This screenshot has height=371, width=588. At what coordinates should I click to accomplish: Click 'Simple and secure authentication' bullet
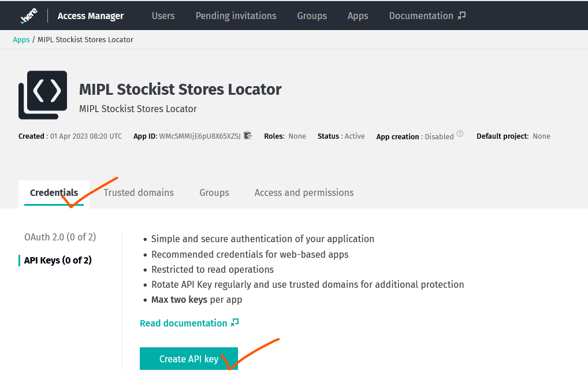point(262,239)
